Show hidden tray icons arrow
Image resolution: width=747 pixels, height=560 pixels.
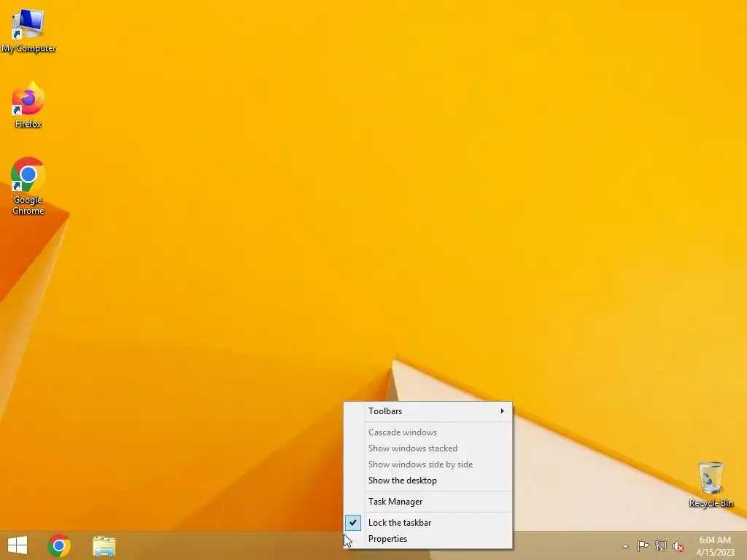[x=625, y=546]
